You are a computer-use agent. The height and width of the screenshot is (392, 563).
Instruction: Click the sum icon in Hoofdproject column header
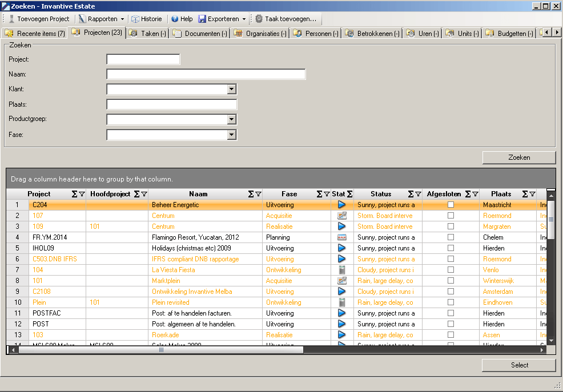[x=137, y=194]
